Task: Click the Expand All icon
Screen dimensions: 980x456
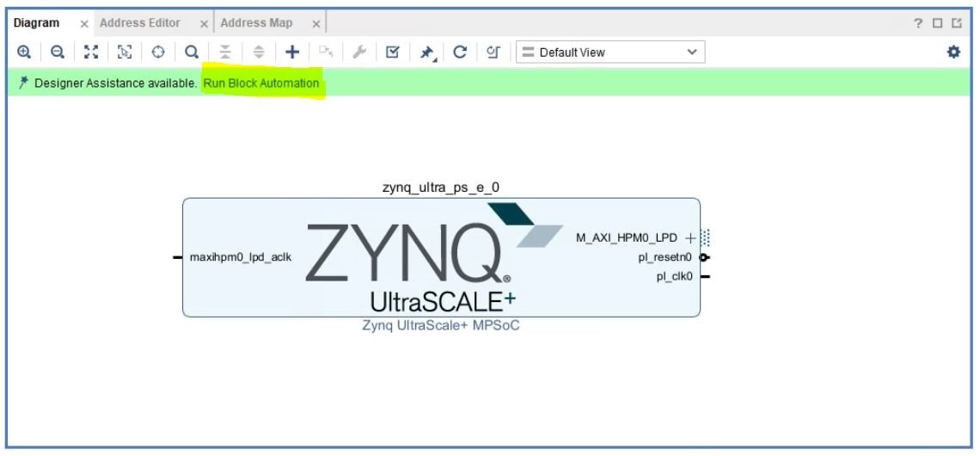Action: click(x=259, y=52)
